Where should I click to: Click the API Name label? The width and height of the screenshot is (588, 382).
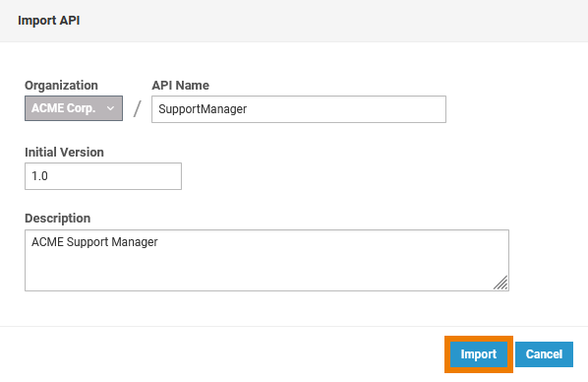coord(180,86)
